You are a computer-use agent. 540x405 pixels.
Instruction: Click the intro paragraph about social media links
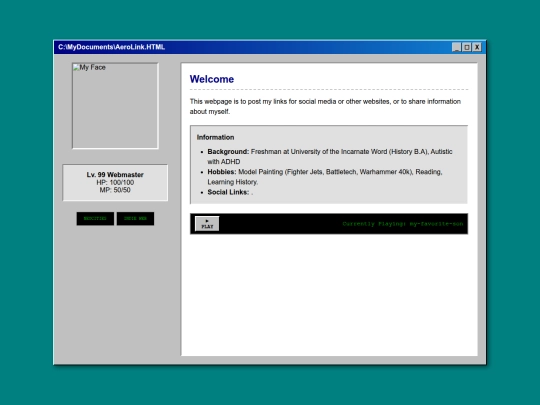(325, 106)
